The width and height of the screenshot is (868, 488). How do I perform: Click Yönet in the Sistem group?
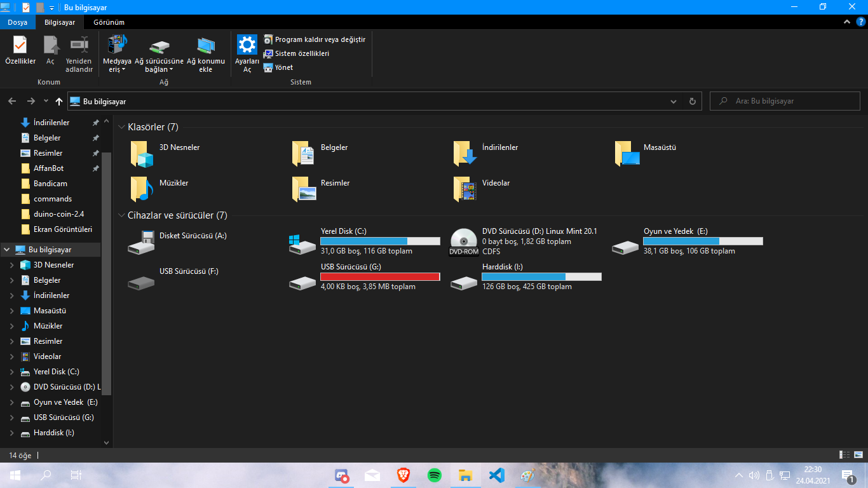(x=278, y=67)
